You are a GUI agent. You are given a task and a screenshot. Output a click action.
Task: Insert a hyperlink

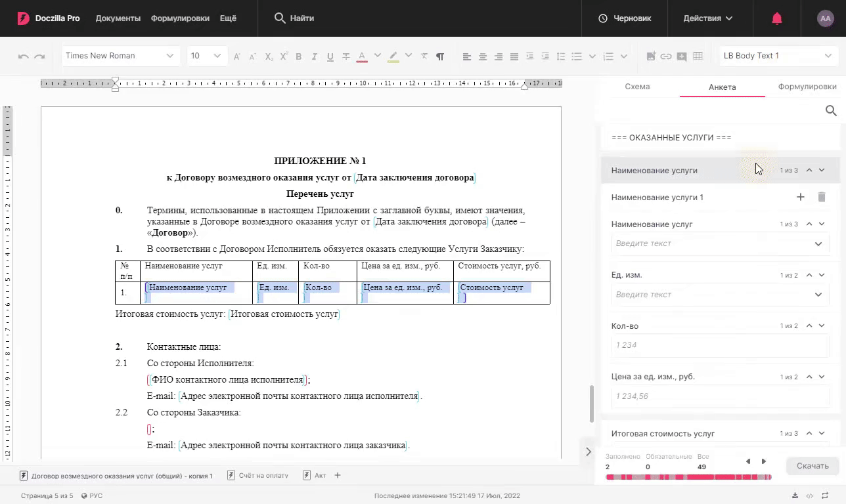[x=666, y=56]
